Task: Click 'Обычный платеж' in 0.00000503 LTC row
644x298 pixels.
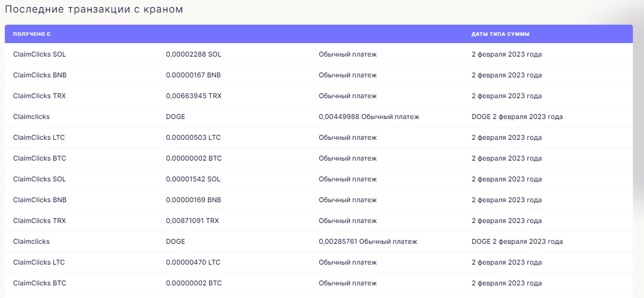Action: [347, 137]
